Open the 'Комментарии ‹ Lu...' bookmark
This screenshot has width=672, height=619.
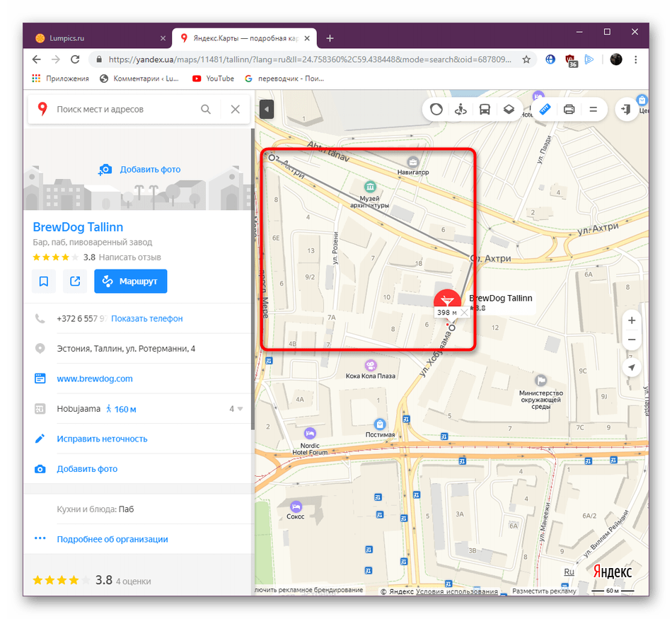(139, 79)
